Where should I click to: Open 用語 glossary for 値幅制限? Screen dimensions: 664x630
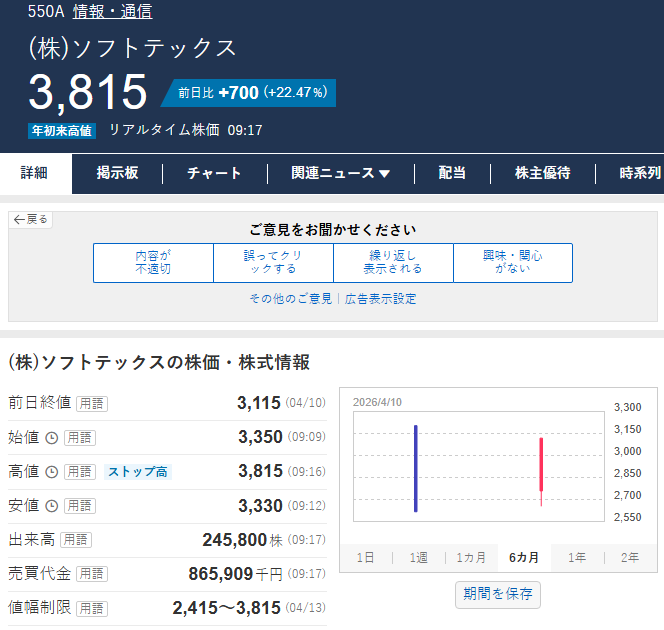(92, 609)
